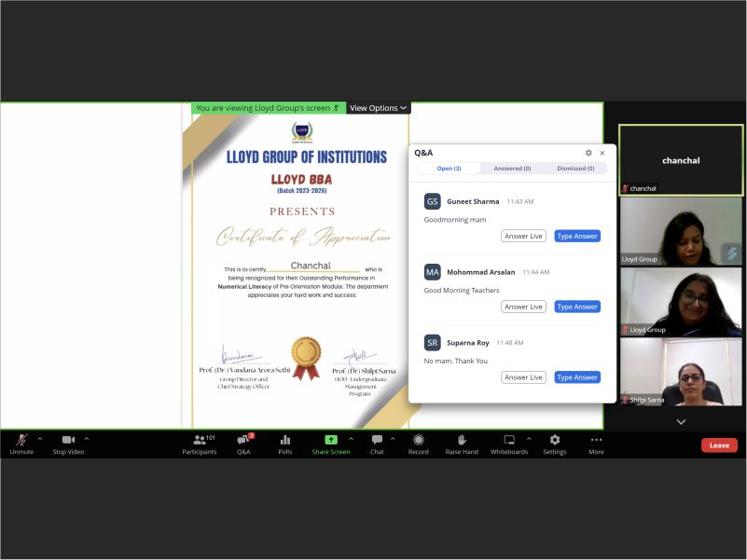This screenshot has width=747, height=560.
Task: Toggle the Q&A panel from toolbar
Action: tap(244, 444)
